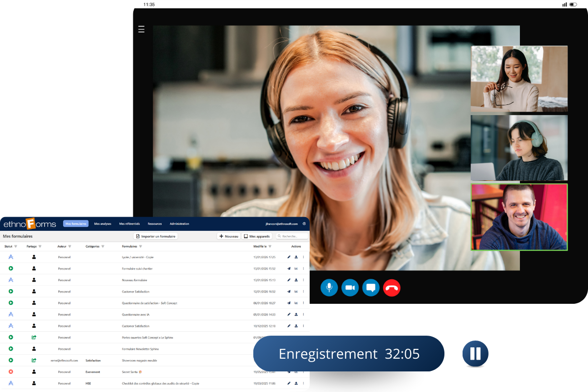Open the Administration menu
The image size is (588, 392).
coord(179,224)
